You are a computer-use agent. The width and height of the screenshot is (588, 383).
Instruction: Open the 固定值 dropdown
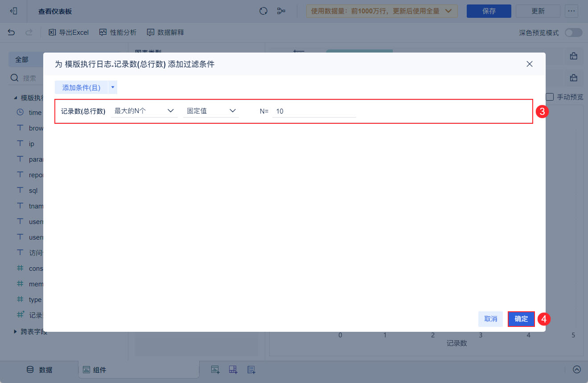click(x=211, y=111)
